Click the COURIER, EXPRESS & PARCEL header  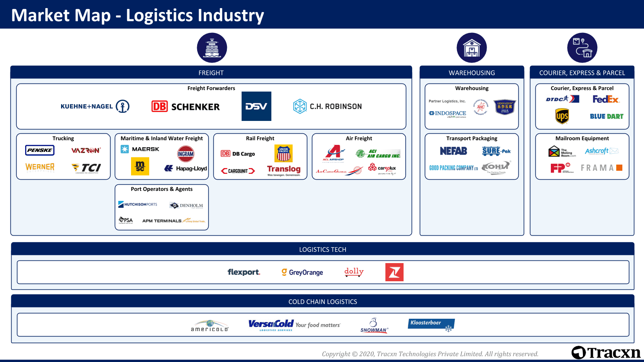pyautogui.click(x=582, y=73)
